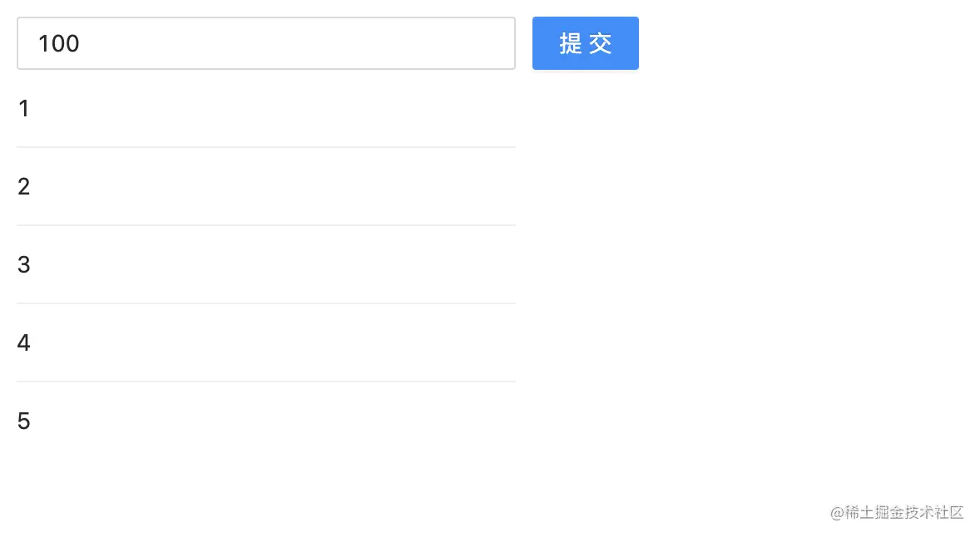The image size is (980, 537).
Task: Click the first row of the list
Action: pos(266,109)
